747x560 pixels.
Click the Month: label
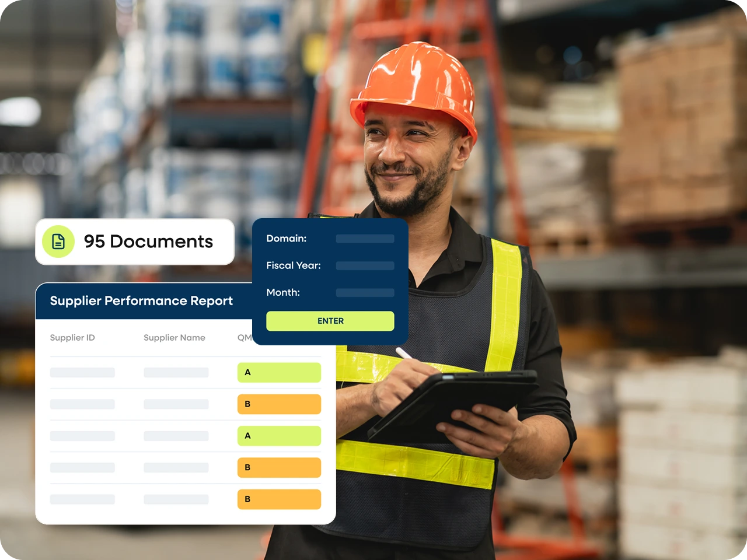click(x=283, y=292)
